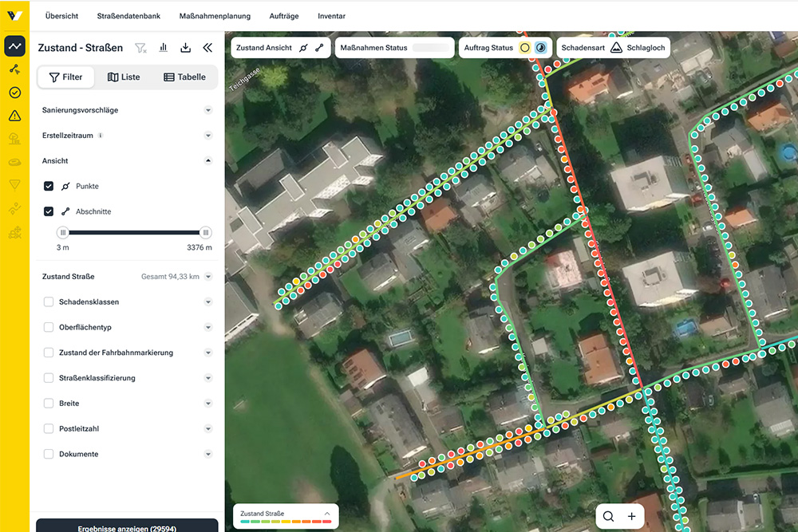
Task: Expand the Oberflächentyp options arrow
Action: tap(208, 327)
